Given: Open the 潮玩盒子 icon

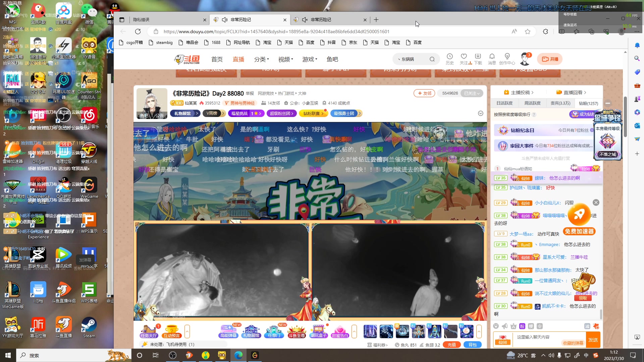Looking at the screenshot, I should coord(319,331).
